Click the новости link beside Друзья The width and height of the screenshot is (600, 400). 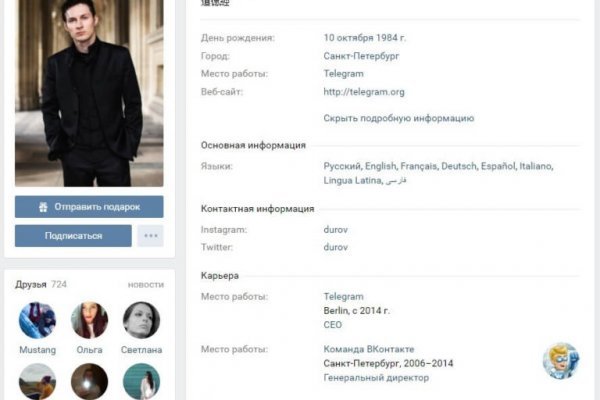click(146, 285)
